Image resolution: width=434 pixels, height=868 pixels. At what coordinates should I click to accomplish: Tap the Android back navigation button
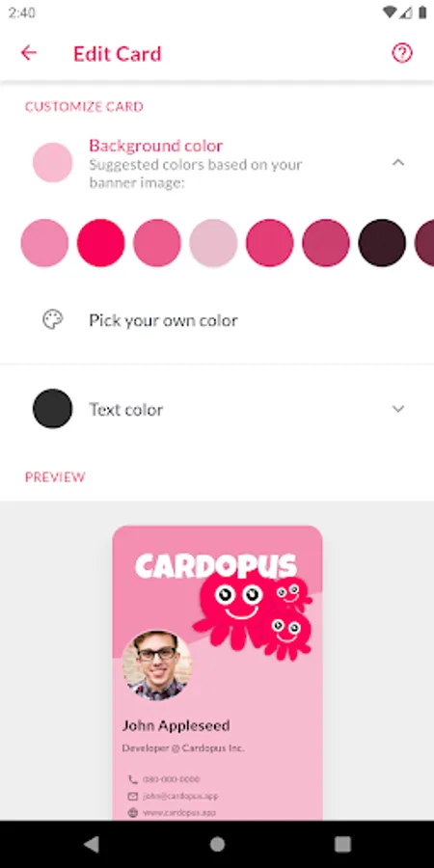(92, 844)
